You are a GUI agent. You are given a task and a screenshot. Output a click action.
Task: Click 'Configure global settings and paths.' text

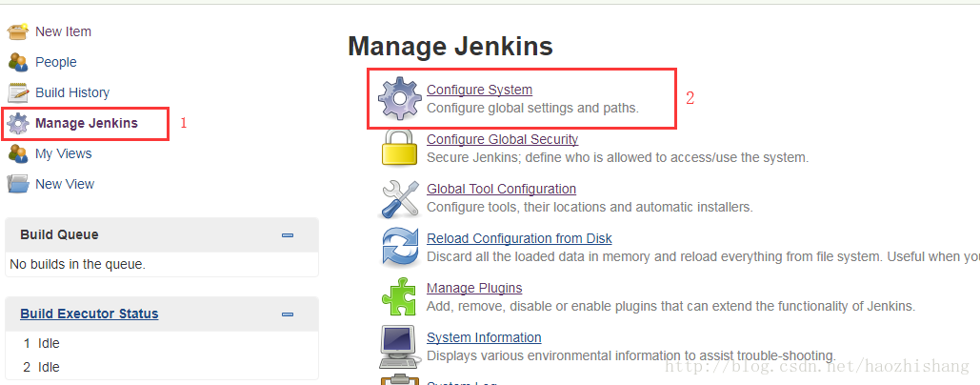click(532, 108)
